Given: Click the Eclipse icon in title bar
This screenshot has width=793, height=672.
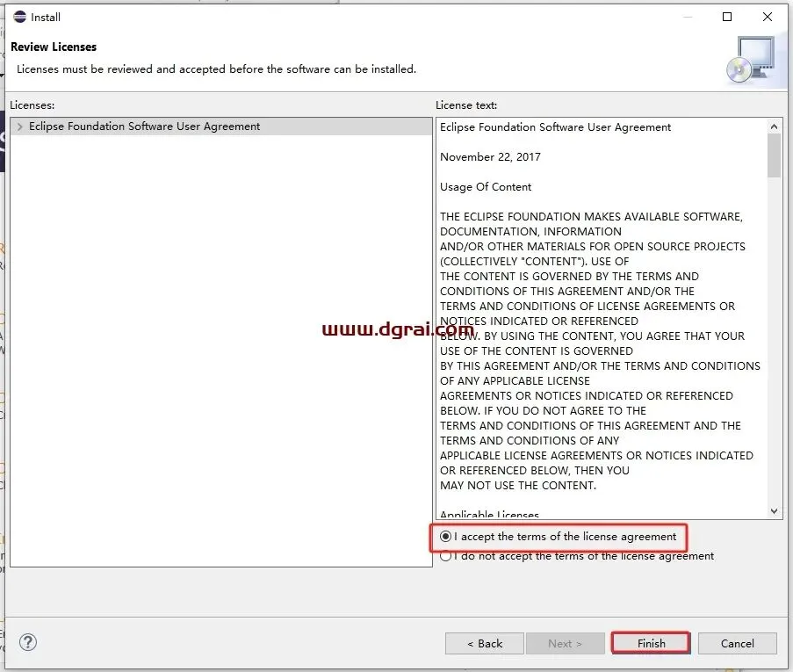Looking at the screenshot, I should coord(19,18).
